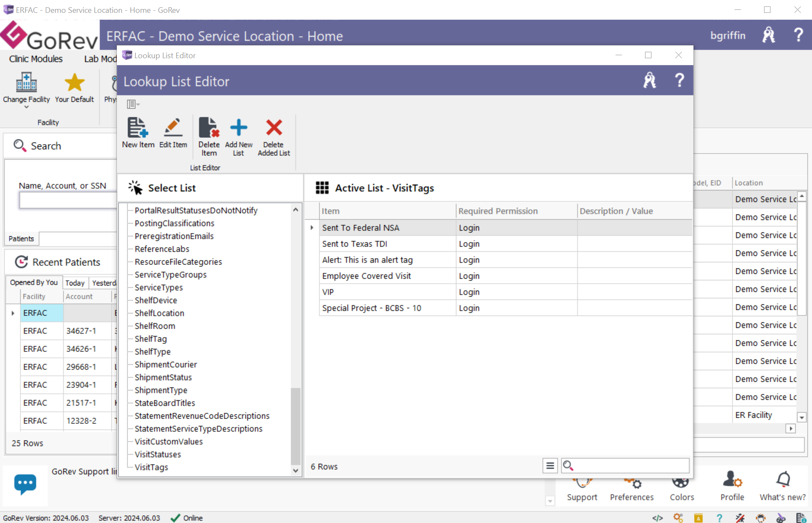The width and height of the screenshot is (812, 523).
Task: Click the Lookup List Editor permissions keys icon
Action: (650, 80)
